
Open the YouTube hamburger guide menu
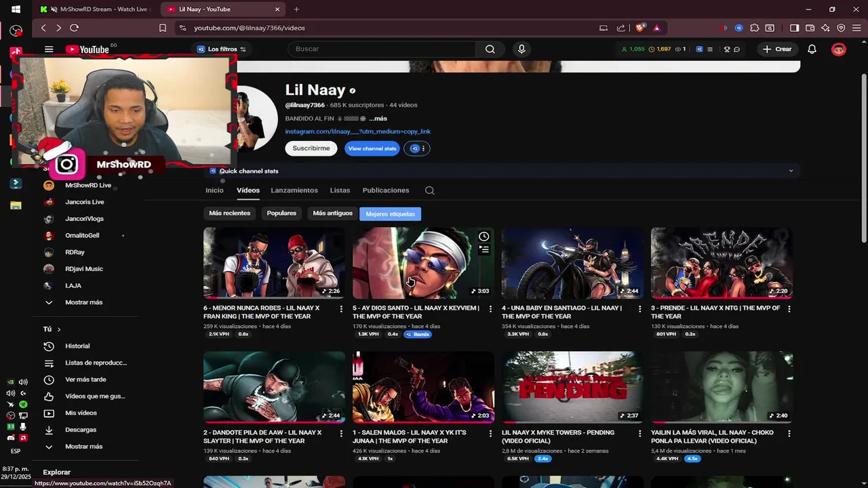pos(49,49)
